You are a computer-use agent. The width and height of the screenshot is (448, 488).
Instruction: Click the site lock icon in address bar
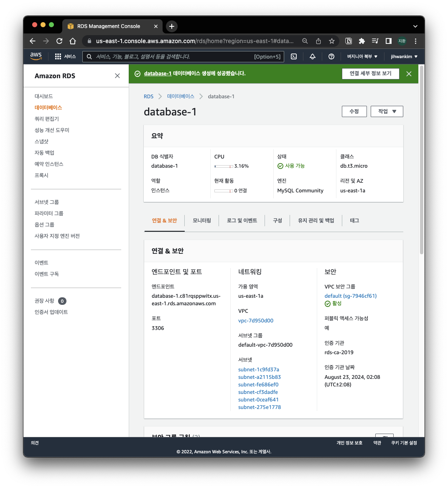[x=89, y=41]
